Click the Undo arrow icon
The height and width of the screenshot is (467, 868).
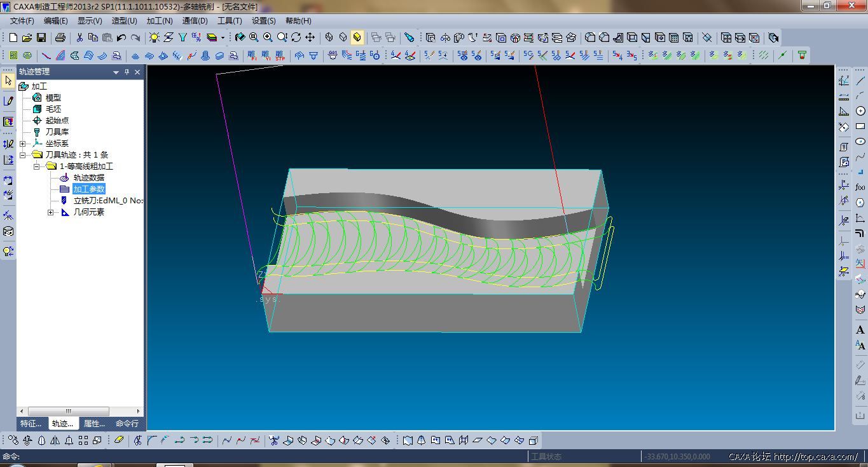tap(121, 37)
